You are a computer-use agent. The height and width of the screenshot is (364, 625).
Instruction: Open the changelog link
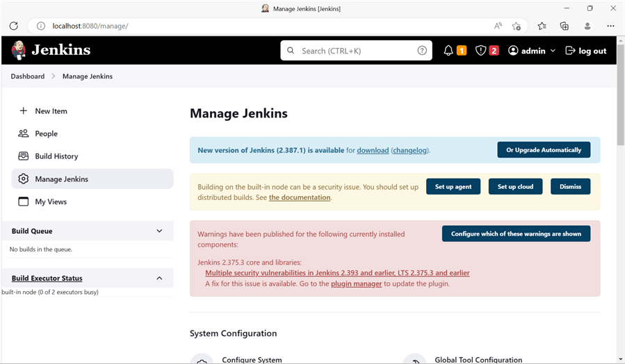[x=409, y=150]
